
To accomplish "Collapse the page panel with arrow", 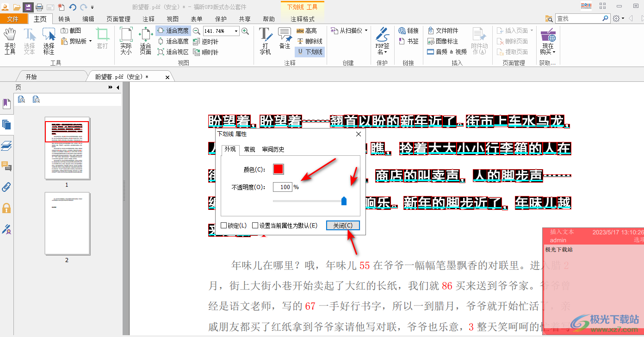I will [x=118, y=87].
